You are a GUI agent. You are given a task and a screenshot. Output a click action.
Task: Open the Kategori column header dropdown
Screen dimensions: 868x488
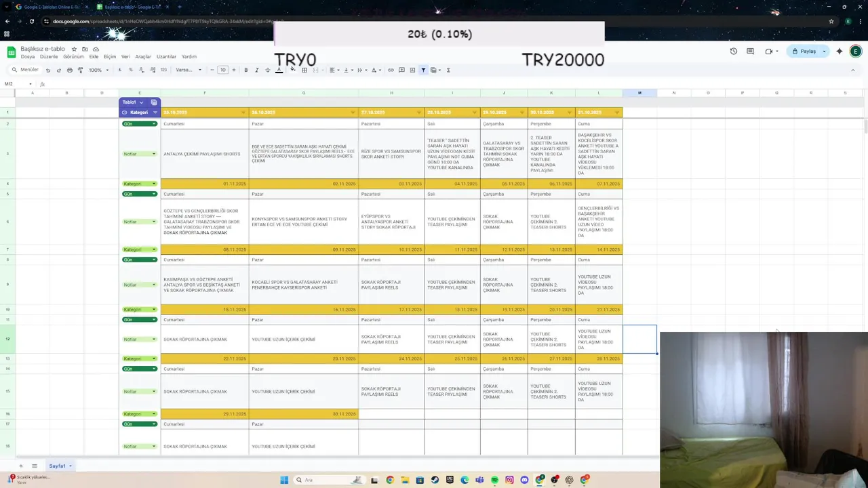[155, 113]
